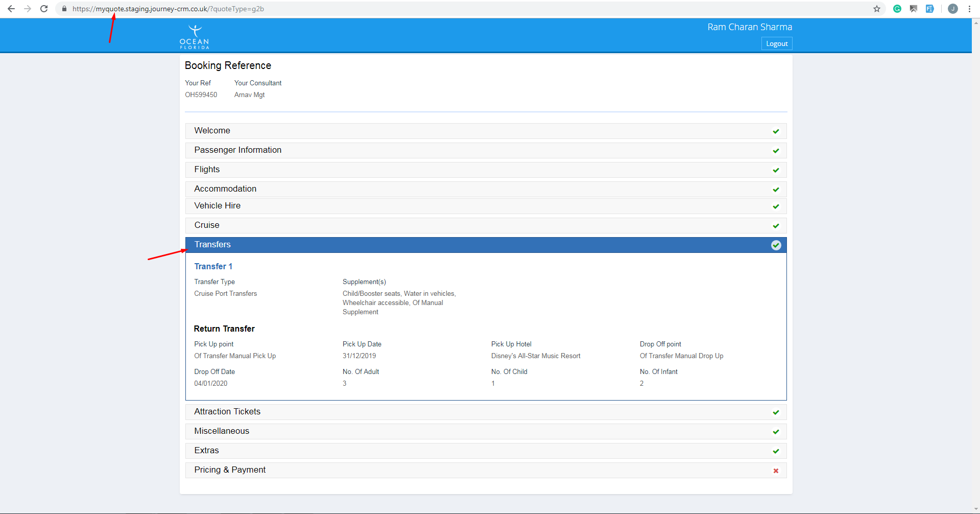980x514 pixels.
Task: Click the browser address bar URL
Action: tap(168, 9)
